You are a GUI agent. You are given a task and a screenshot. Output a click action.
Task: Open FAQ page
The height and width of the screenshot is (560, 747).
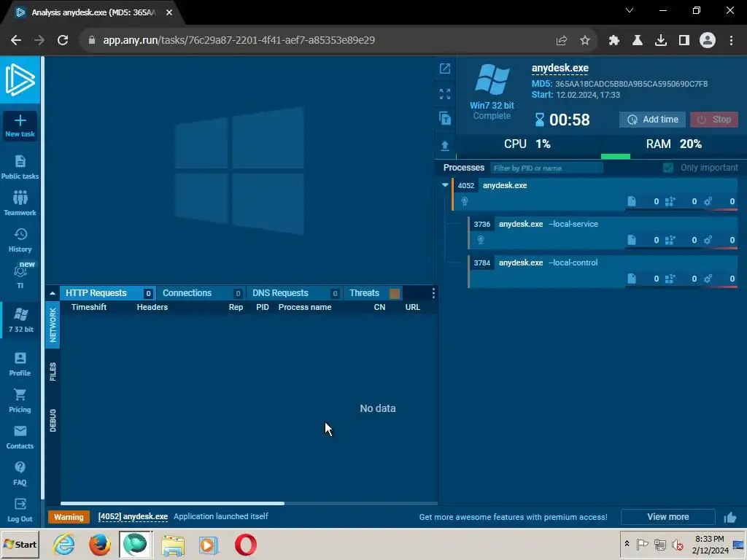coord(20,474)
